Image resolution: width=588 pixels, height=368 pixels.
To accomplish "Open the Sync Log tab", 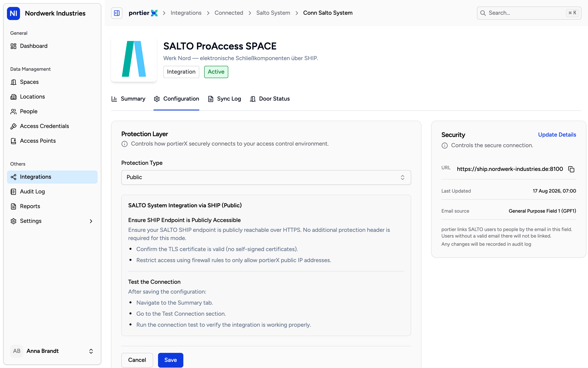I will coord(225,99).
